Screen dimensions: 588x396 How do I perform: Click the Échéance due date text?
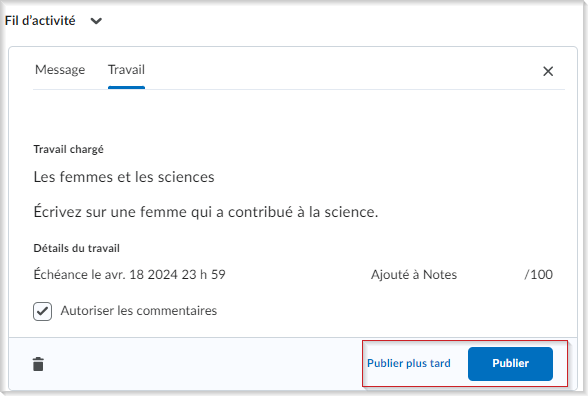click(x=129, y=274)
